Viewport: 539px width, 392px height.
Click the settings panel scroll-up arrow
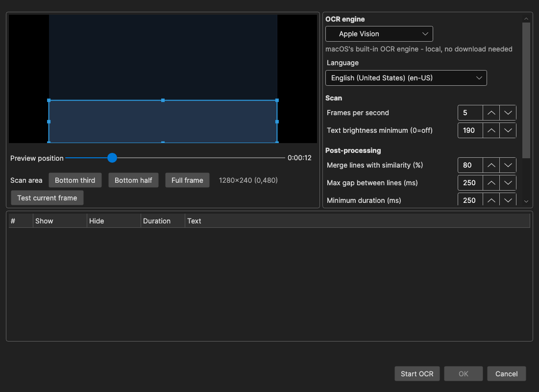coord(526,19)
